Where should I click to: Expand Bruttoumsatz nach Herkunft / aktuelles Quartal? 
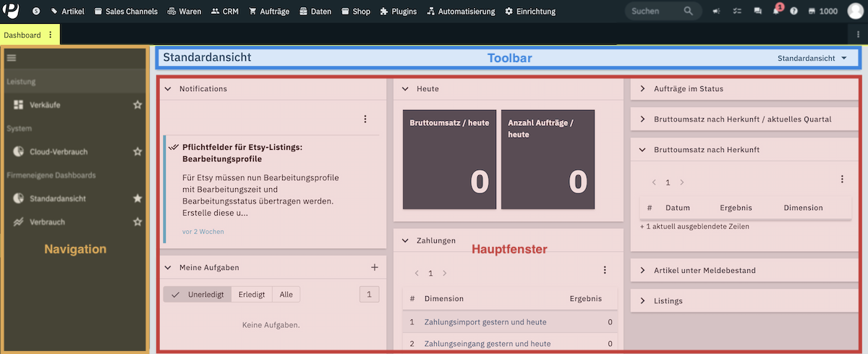[642, 119]
